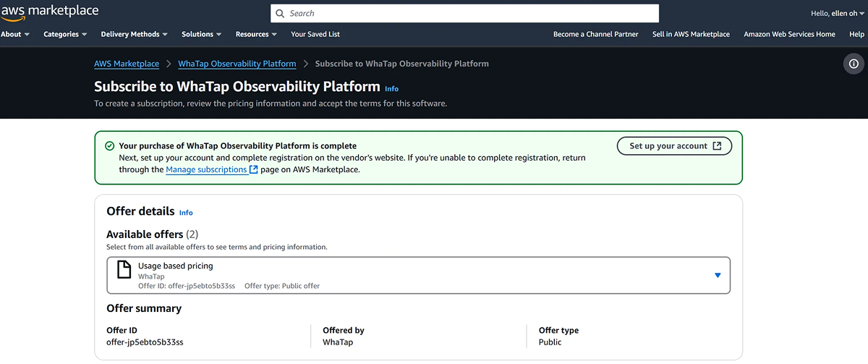Click the Info link beside Offer details
Screen dimensions: 868x364
tap(186, 213)
